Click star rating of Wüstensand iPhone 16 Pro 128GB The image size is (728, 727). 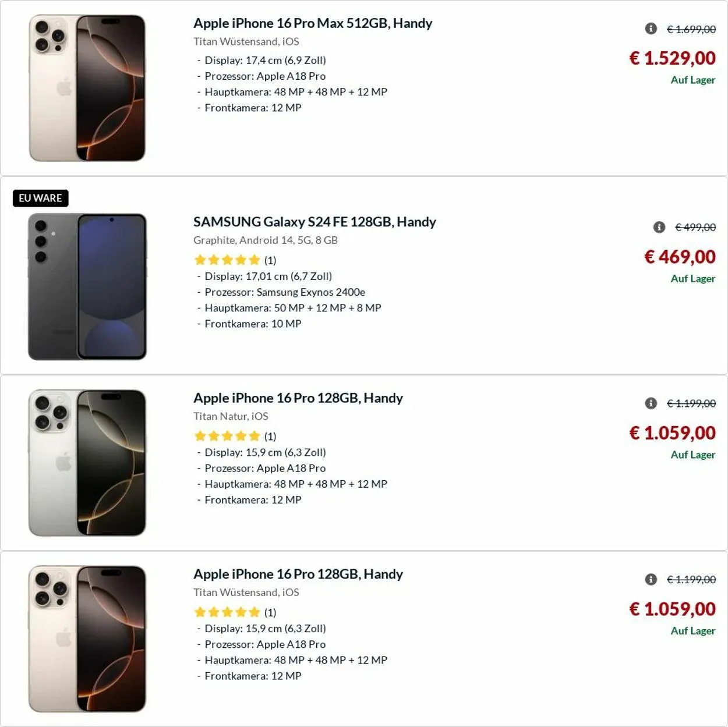(x=227, y=612)
